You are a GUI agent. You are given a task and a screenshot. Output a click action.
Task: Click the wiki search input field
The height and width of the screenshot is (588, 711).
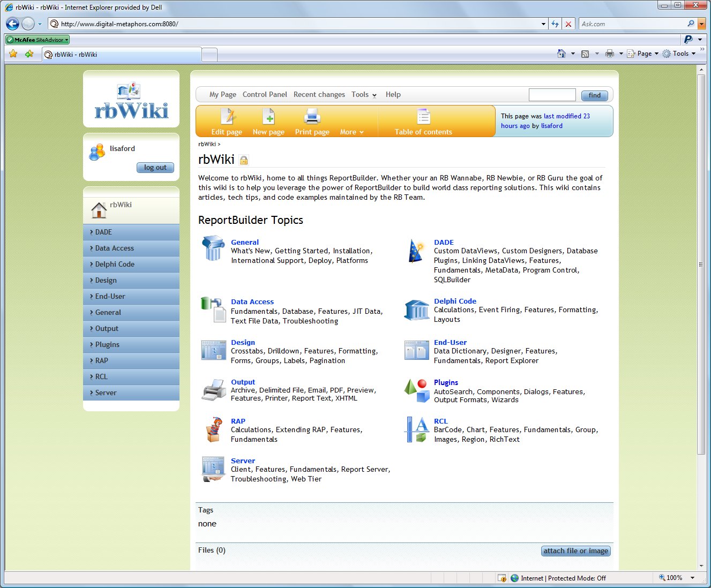(552, 95)
